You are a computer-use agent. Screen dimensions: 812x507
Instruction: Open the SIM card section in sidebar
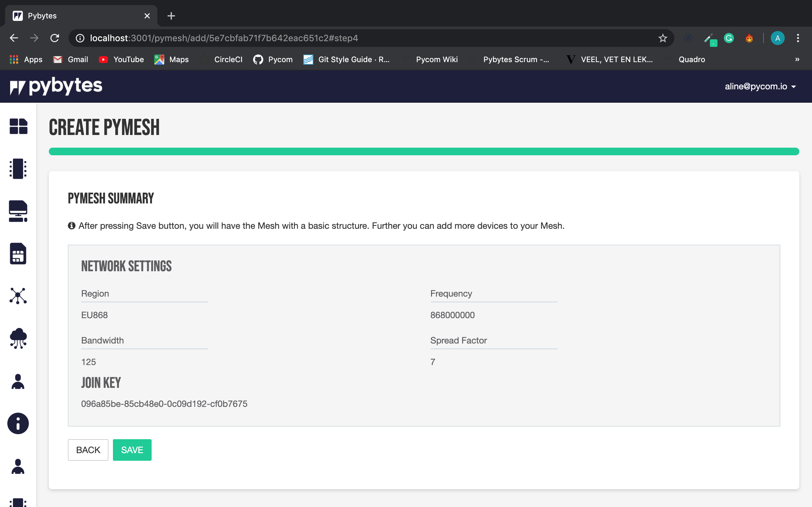tap(18, 254)
